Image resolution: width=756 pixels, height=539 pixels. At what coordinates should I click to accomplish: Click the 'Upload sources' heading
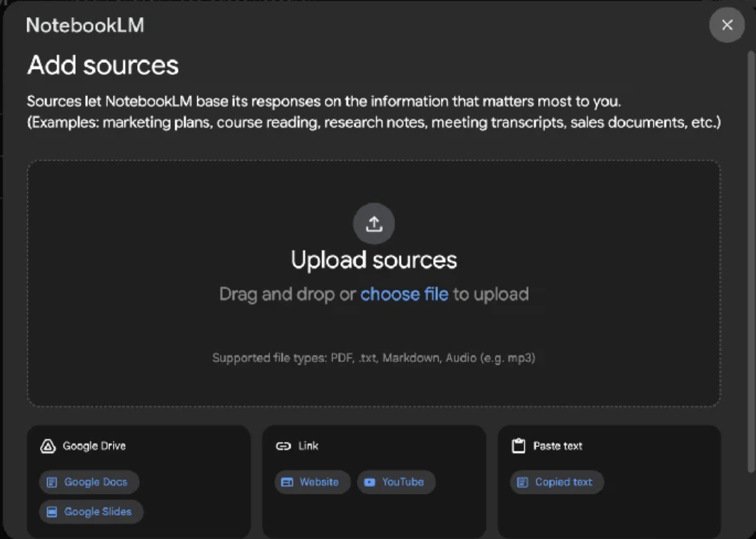point(374,260)
